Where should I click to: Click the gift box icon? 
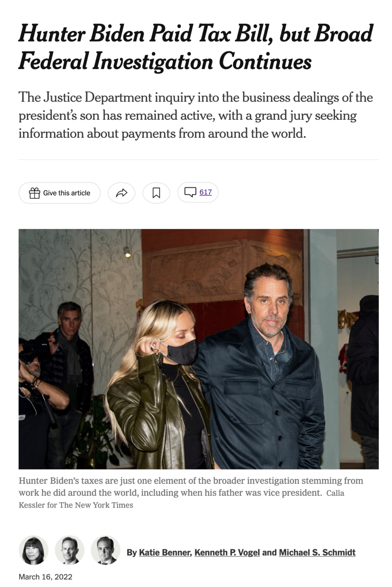34,193
